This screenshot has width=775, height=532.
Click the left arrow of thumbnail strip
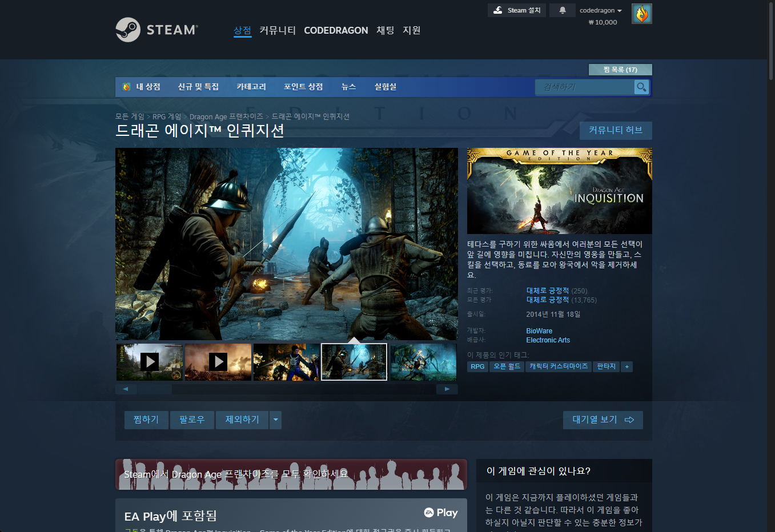(126, 389)
